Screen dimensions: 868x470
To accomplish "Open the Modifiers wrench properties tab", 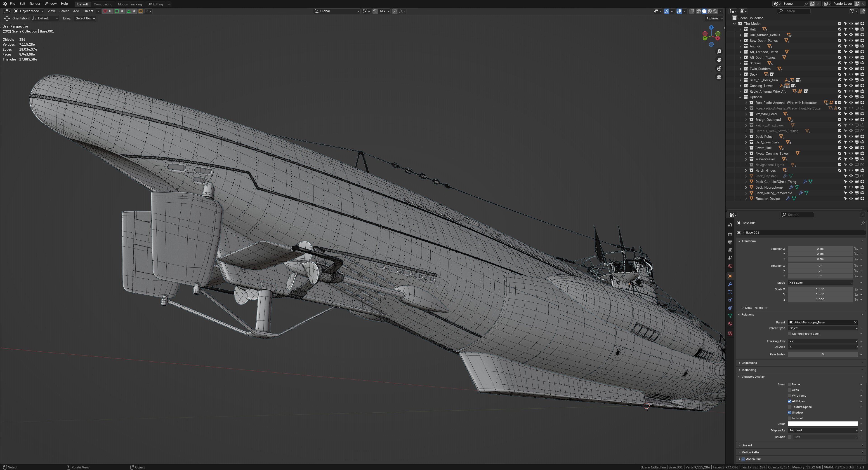I will (730, 284).
